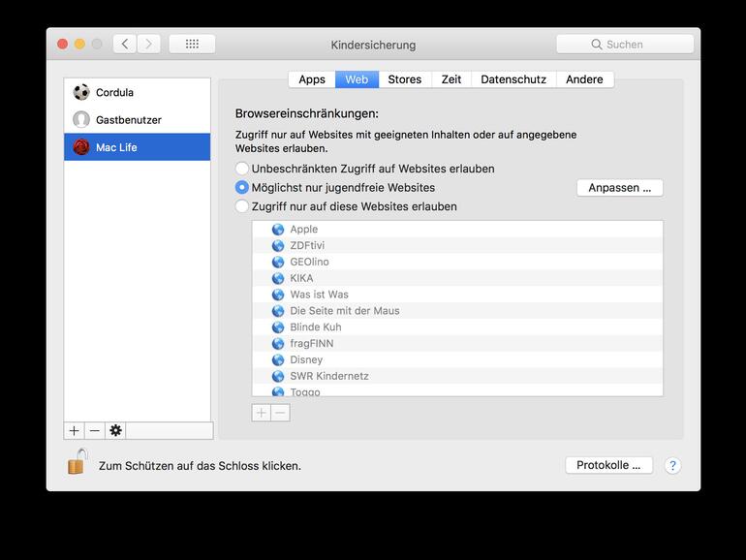Switch to the Stores tab

pyautogui.click(x=405, y=79)
